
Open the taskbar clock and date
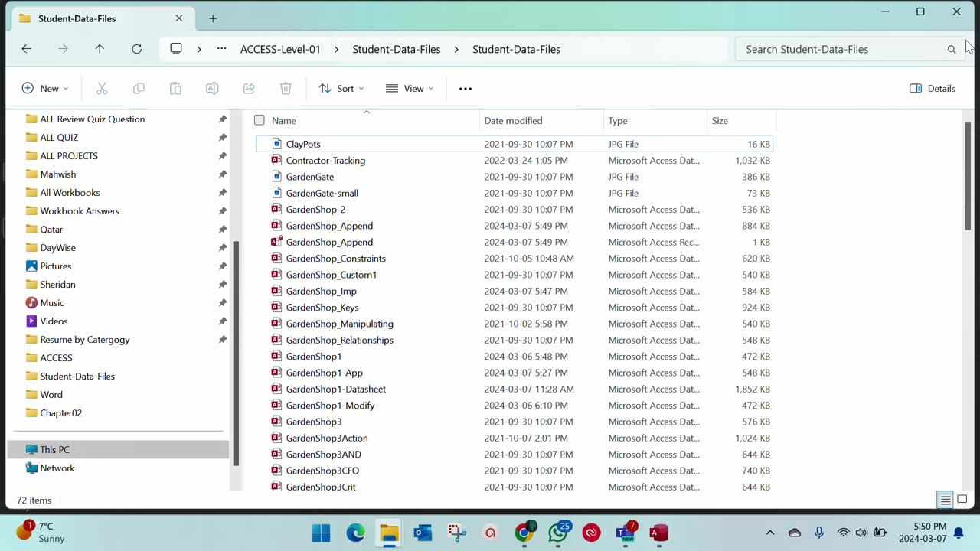tap(923, 533)
